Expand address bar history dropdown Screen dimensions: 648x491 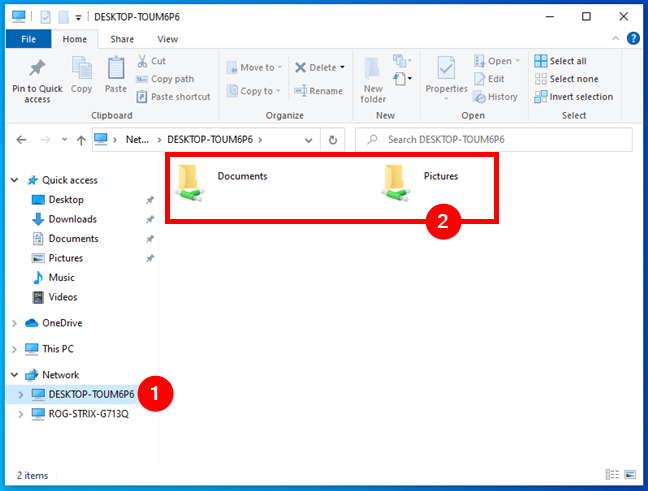308,141
